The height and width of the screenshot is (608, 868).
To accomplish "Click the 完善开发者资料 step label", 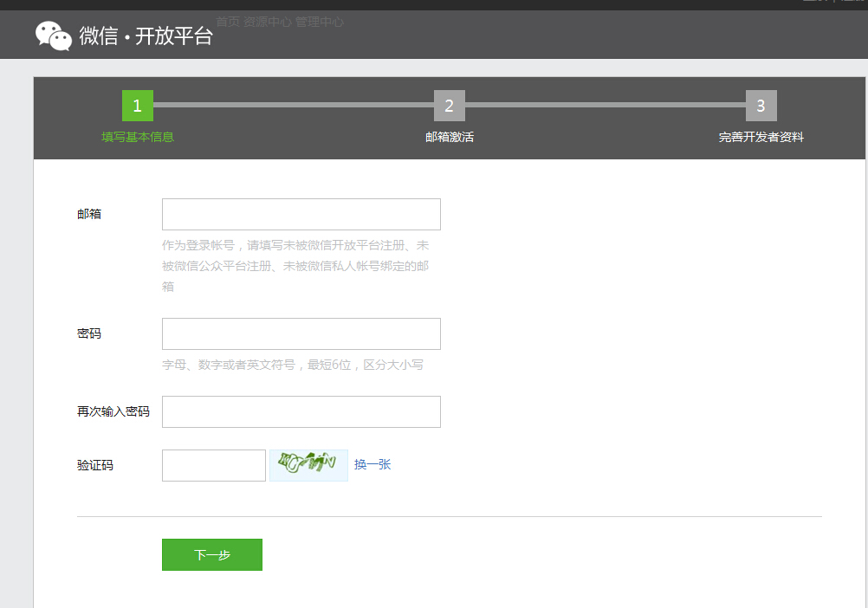I will click(761, 137).
